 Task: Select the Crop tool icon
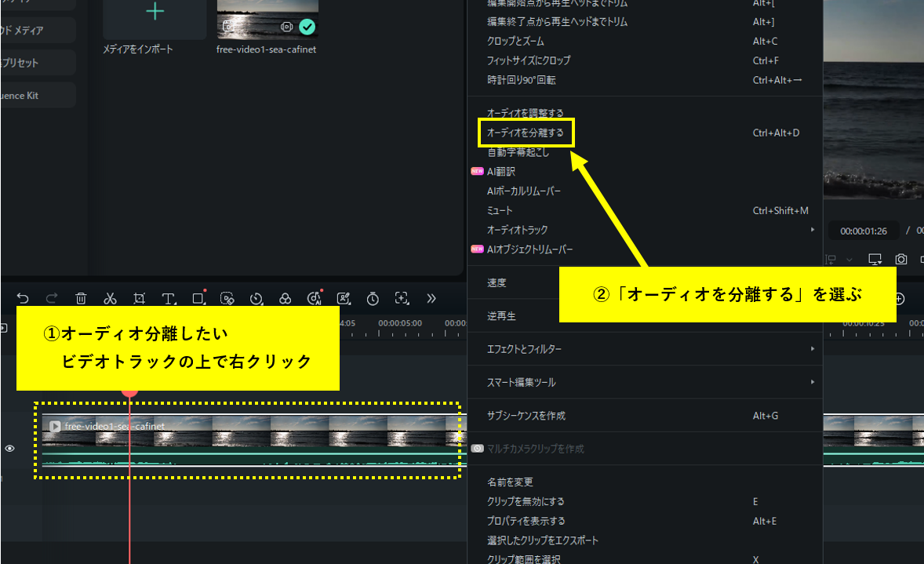pos(139,298)
